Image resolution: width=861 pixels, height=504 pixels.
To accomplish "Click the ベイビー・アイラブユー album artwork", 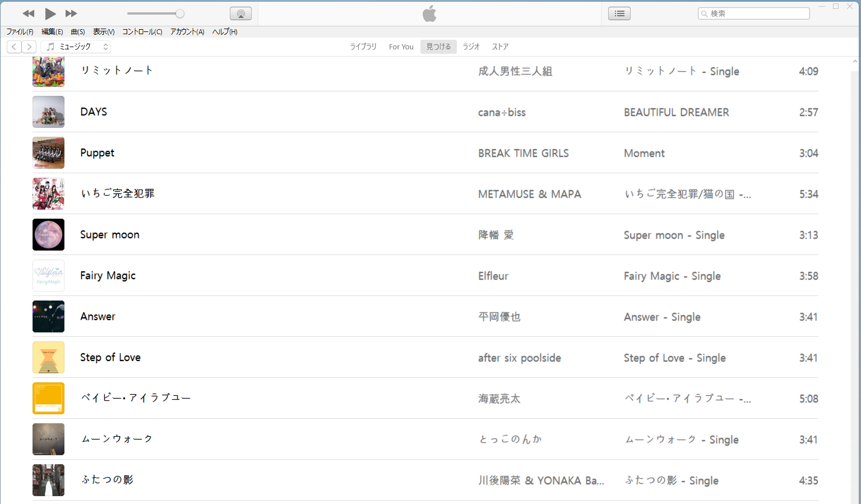I will coord(48,398).
